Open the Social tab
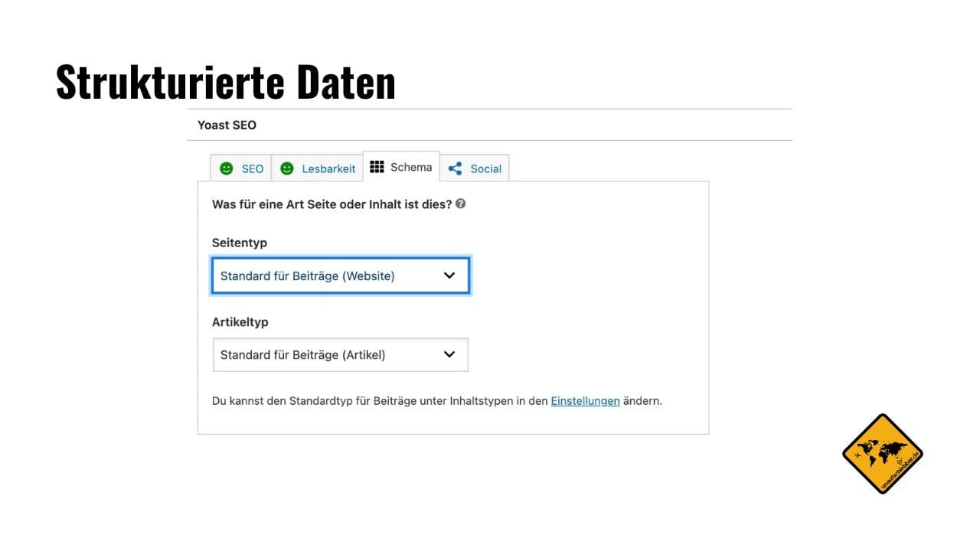Image resolution: width=980 pixels, height=551 pixels. pyautogui.click(x=475, y=168)
